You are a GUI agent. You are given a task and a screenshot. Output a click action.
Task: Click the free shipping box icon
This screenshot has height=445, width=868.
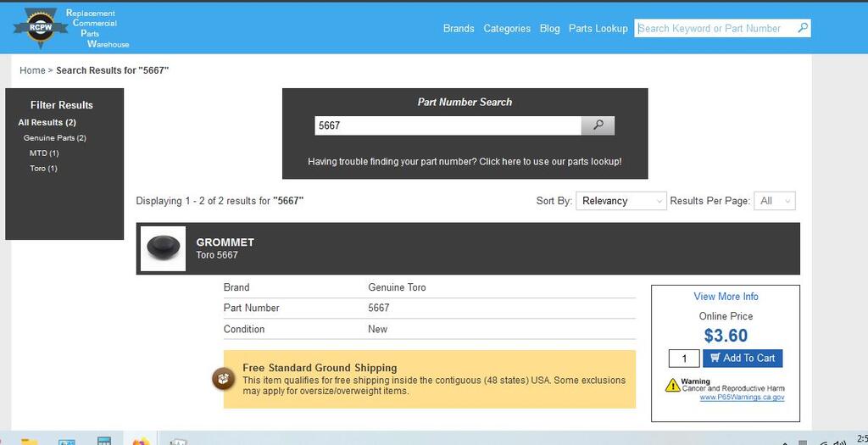click(224, 379)
